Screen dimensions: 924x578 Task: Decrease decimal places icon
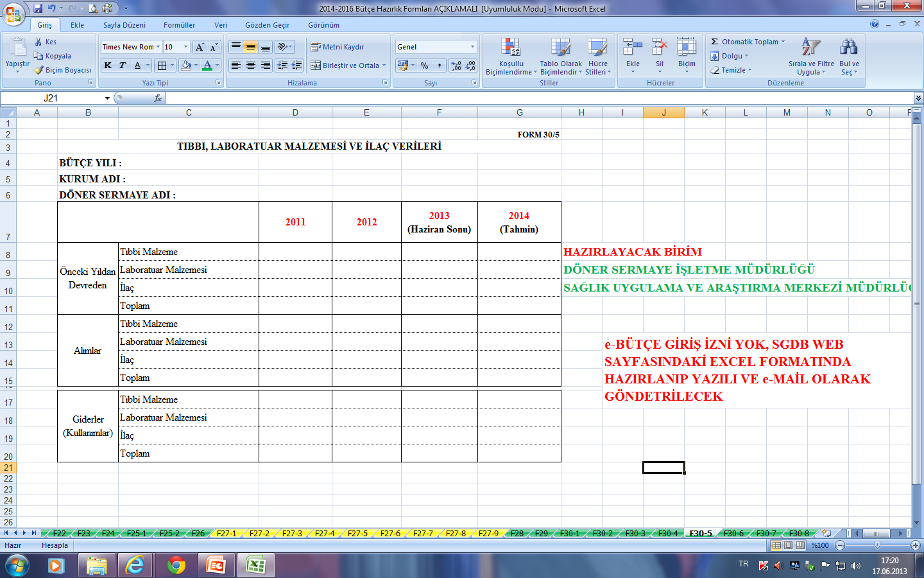pyautogui.click(x=470, y=66)
